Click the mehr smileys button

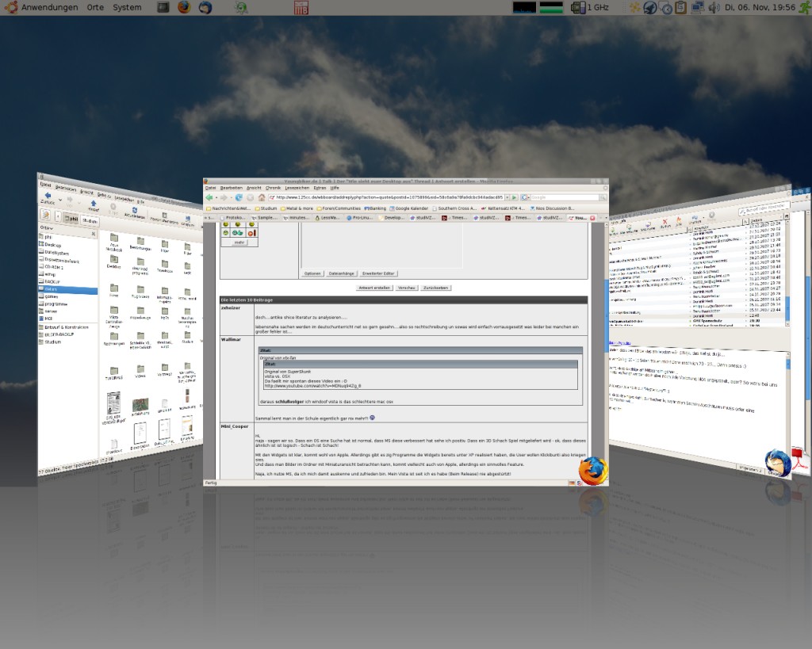coord(239,242)
